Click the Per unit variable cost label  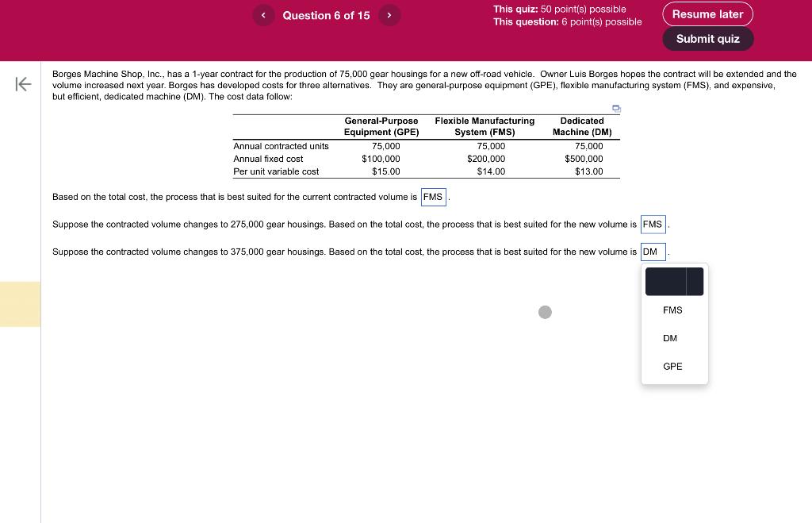(x=276, y=171)
